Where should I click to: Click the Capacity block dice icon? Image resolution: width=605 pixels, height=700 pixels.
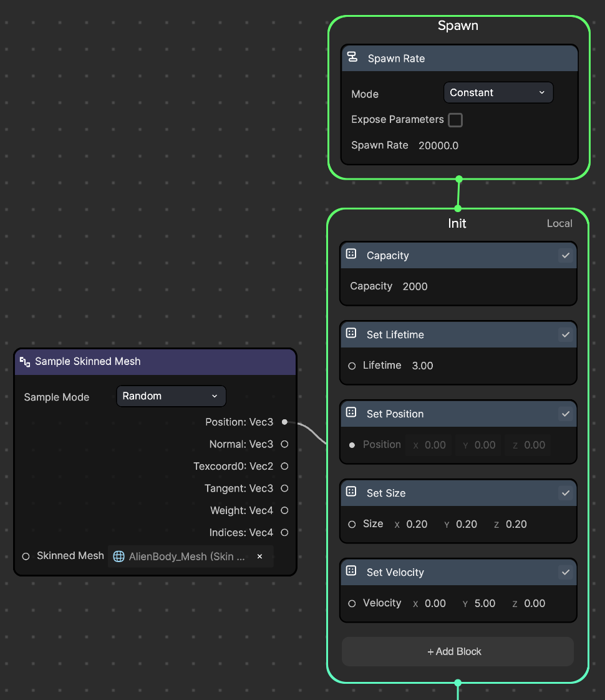(x=351, y=255)
